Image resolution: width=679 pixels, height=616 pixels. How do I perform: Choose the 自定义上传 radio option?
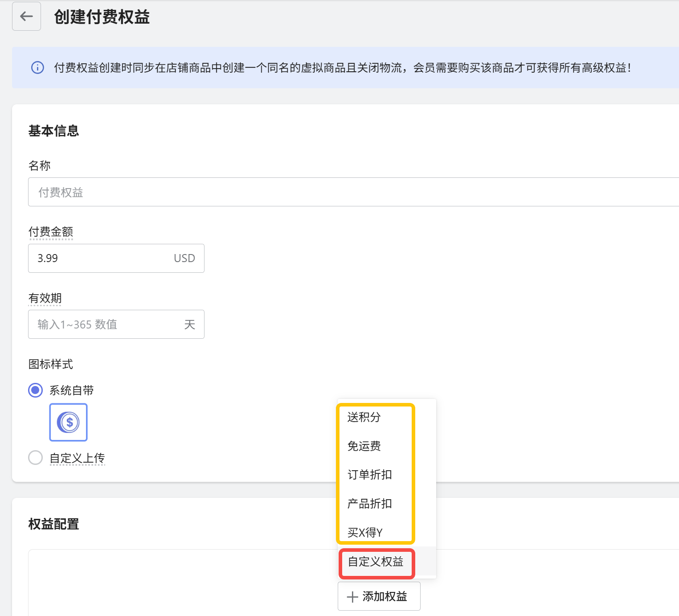click(x=36, y=458)
